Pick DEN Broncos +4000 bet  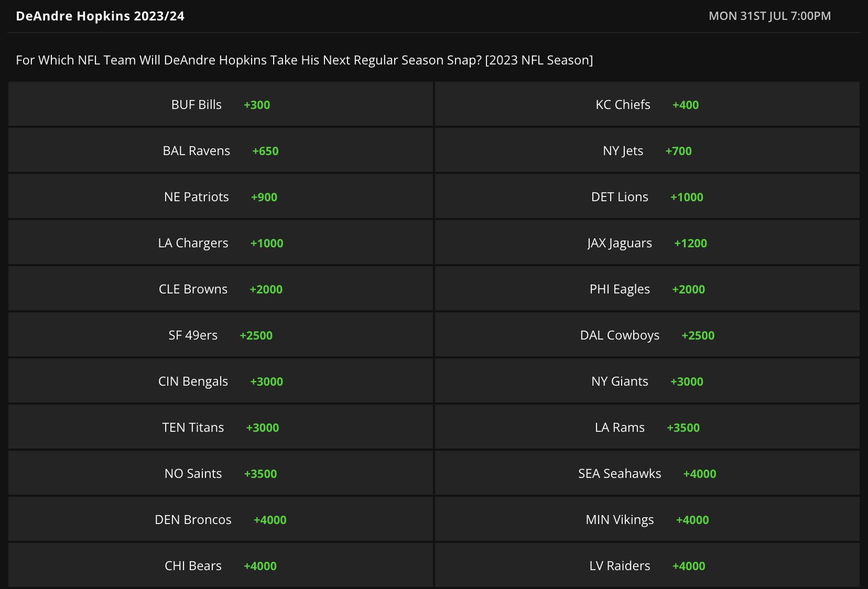point(221,519)
